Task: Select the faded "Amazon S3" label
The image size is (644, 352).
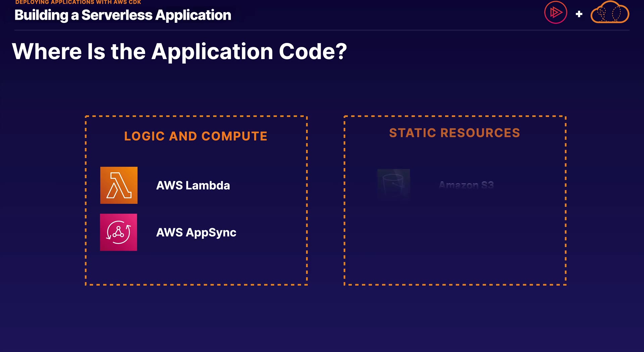Action: (466, 185)
